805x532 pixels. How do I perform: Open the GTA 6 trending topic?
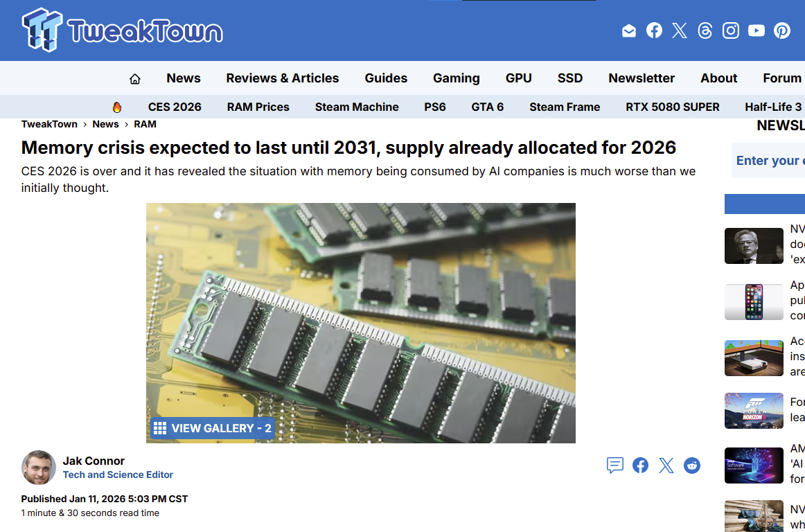(488, 107)
